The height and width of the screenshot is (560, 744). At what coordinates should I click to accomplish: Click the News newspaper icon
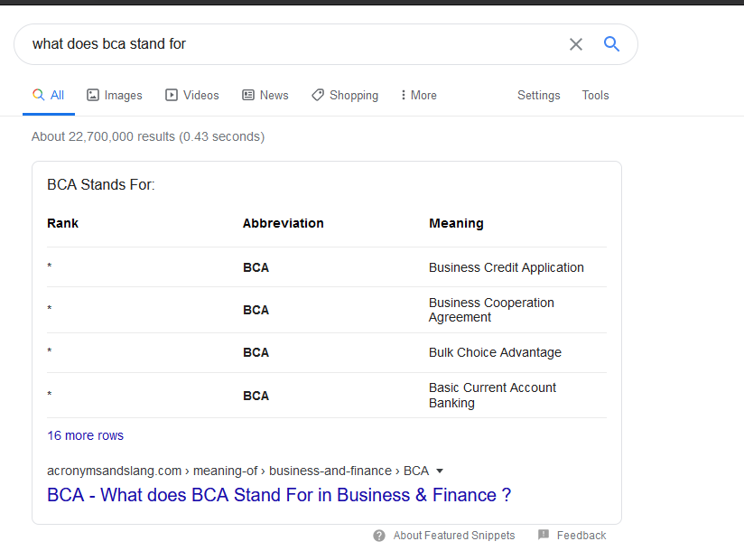pos(248,95)
